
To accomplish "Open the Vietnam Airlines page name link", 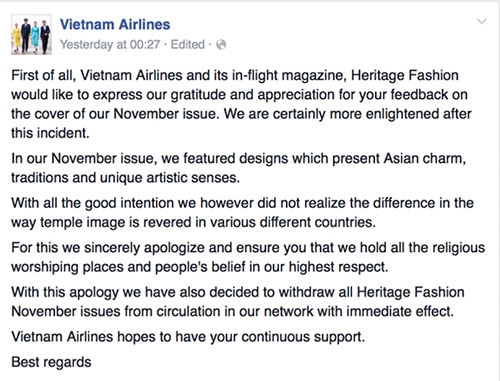I will [x=115, y=24].
